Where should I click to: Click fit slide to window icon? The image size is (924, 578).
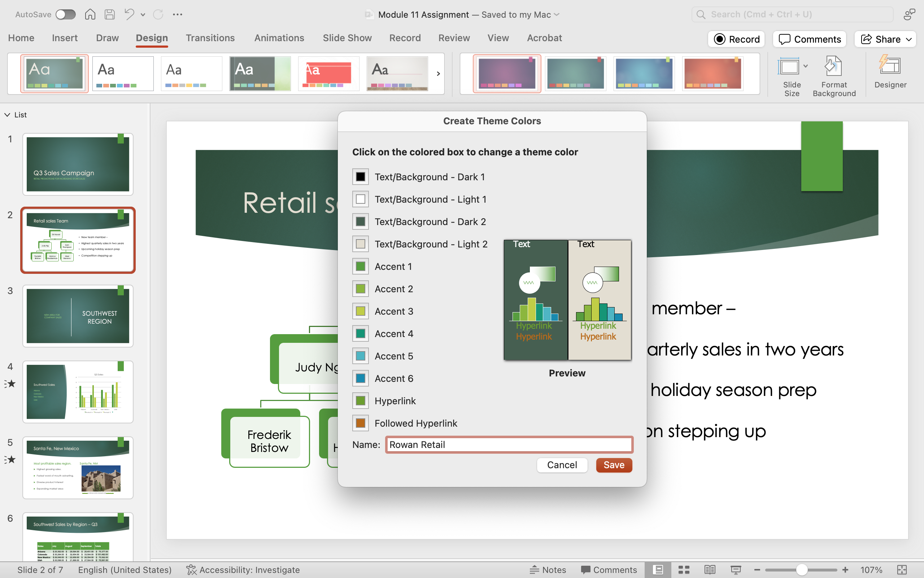coord(902,570)
